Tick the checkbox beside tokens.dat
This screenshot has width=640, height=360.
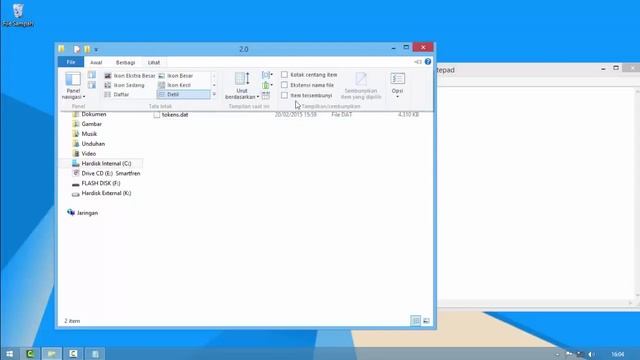(157, 115)
